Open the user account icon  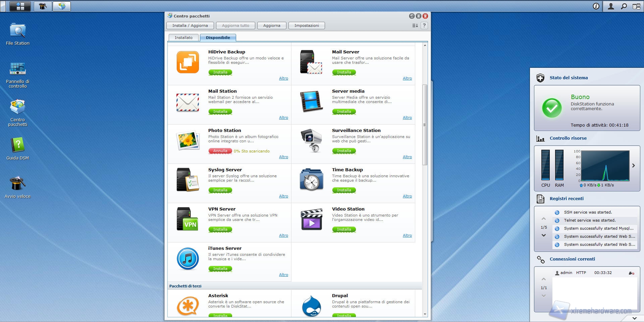[611, 6]
